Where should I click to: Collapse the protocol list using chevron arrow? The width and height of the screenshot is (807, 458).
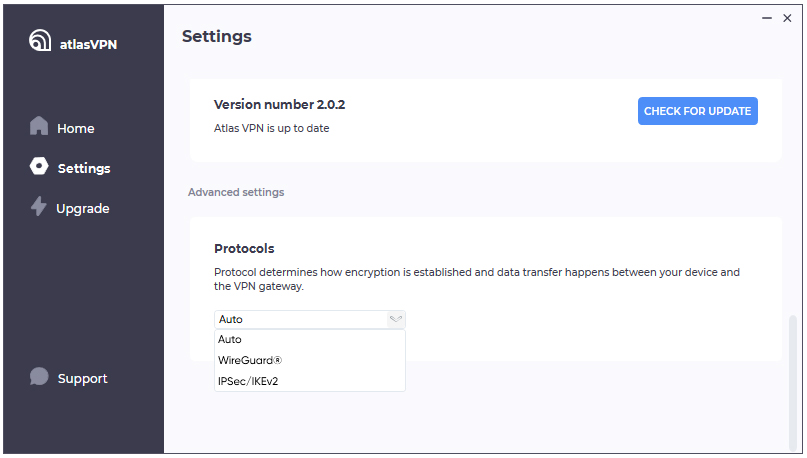[x=396, y=319]
